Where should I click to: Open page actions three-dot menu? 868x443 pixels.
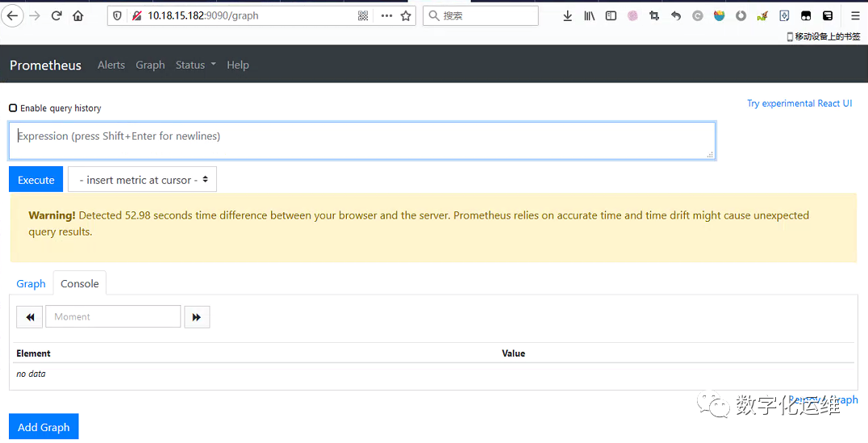386,15
